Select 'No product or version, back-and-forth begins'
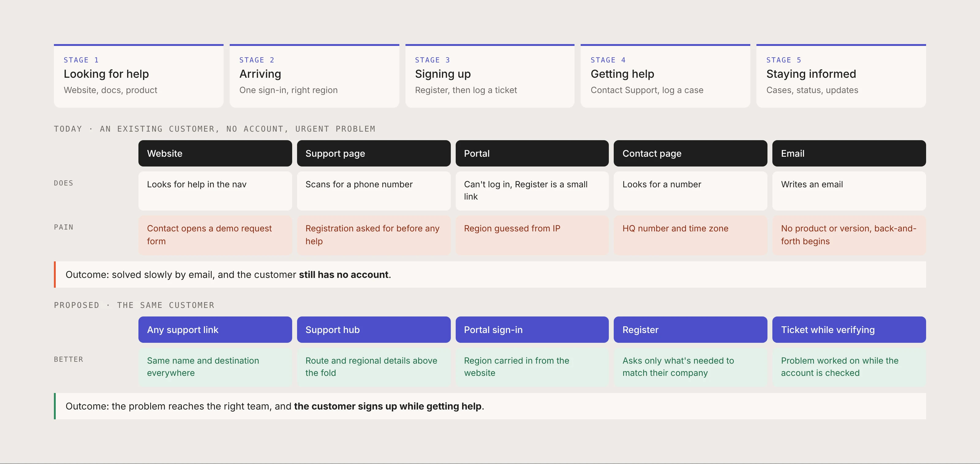Screen dimensions: 980x464 tap(849, 235)
